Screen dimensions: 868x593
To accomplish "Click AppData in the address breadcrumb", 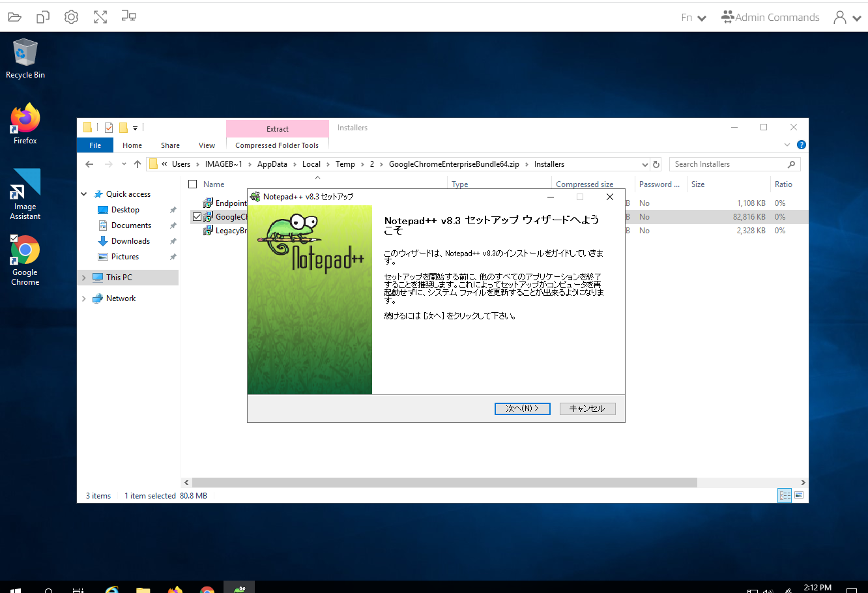I will 272,164.
